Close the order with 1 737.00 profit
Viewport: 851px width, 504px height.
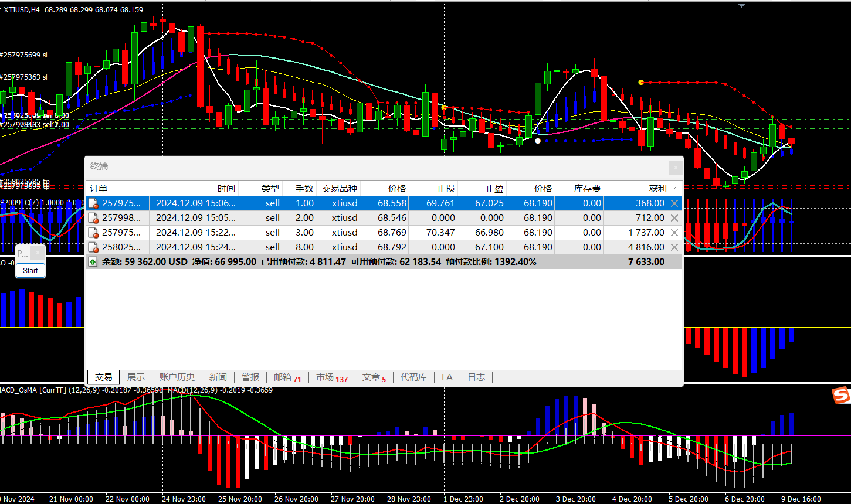click(674, 233)
